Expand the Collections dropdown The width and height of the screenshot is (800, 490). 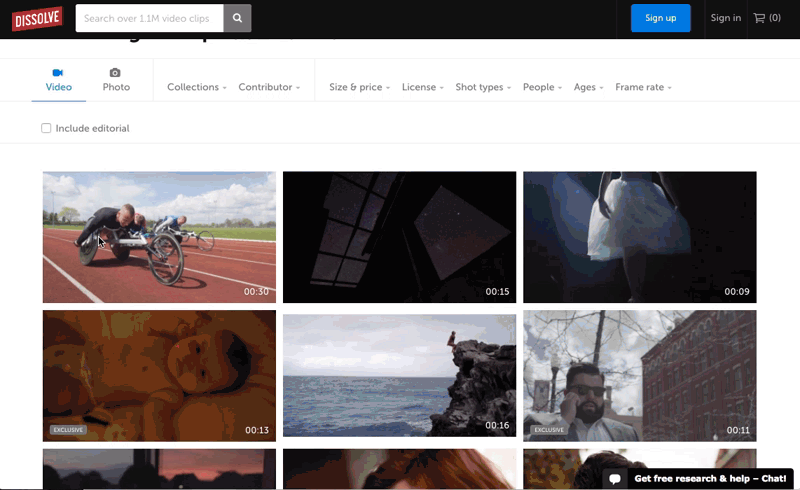[196, 87]
